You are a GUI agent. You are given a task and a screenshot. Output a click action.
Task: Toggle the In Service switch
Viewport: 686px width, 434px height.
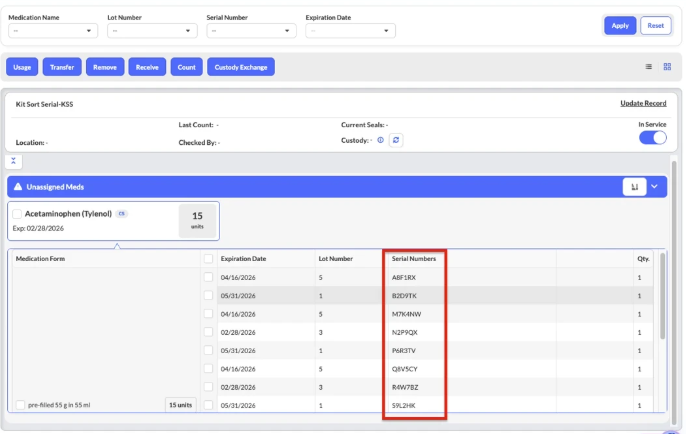(653, 138)
